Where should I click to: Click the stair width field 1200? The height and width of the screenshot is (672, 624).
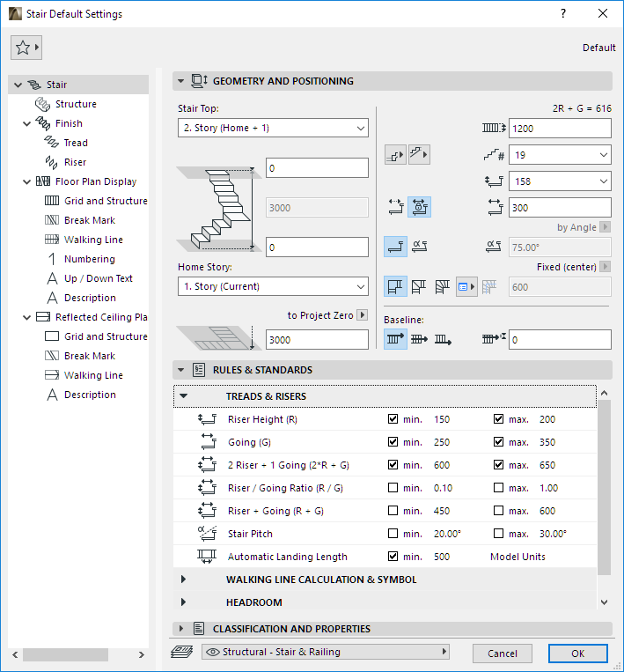(x=560, y=129)
